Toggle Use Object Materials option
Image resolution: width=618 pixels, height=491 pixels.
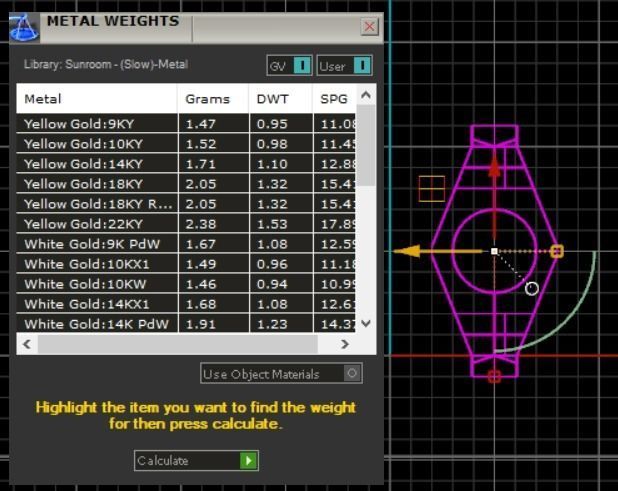(281, 373)
